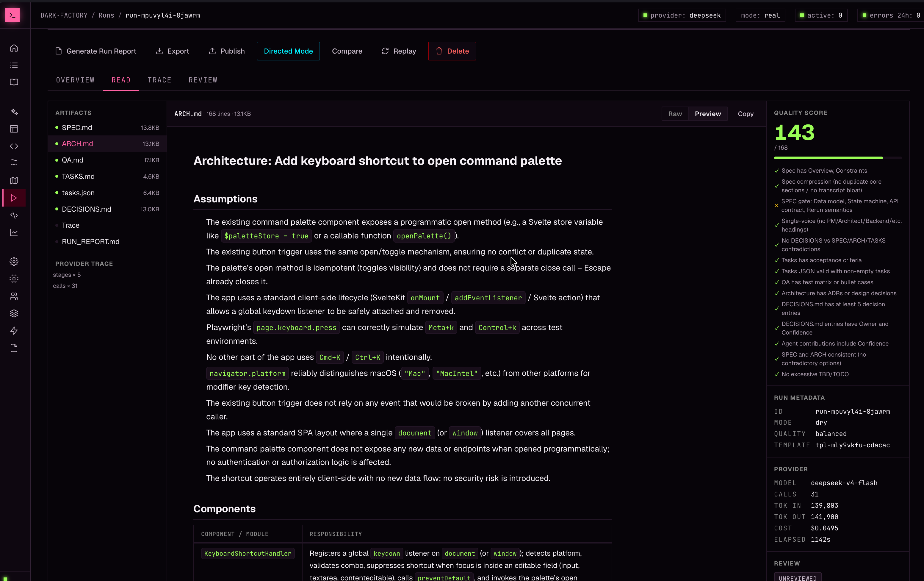Click the errors 24h status badge
924x581 pixels.
tap(891, 15)
